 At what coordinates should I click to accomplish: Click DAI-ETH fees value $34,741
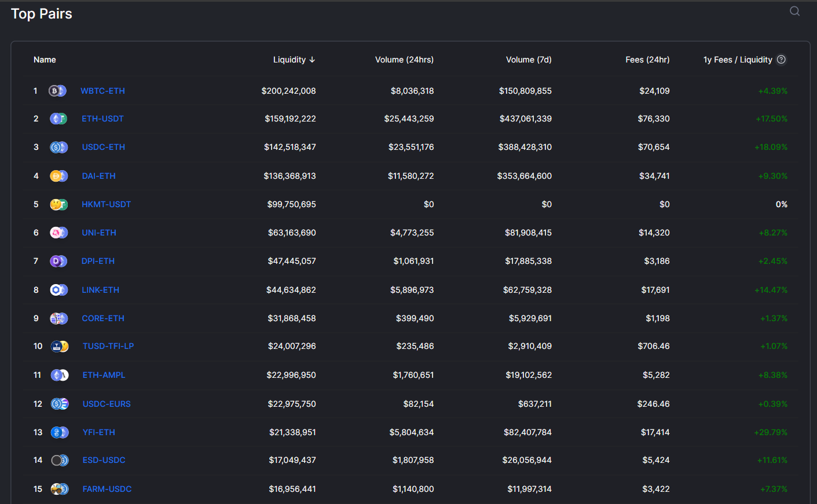(654, 176)
